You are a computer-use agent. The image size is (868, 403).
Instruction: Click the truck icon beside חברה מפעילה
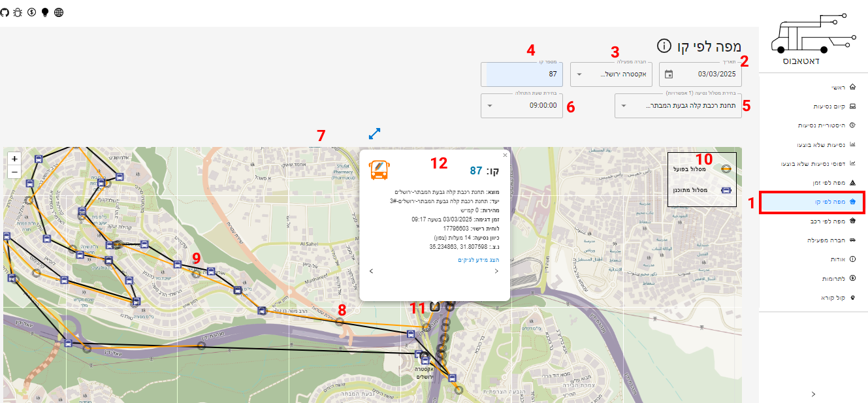(x=852, y=240)
